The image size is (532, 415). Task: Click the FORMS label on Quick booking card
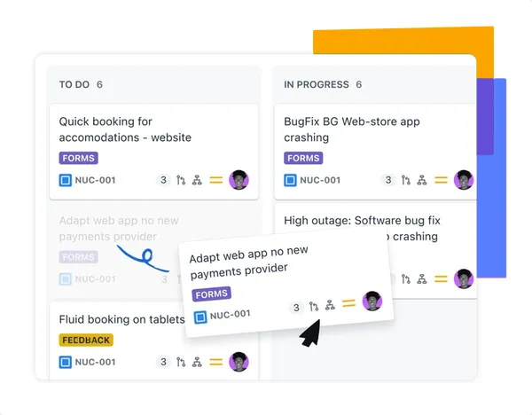tap(78, 159)
